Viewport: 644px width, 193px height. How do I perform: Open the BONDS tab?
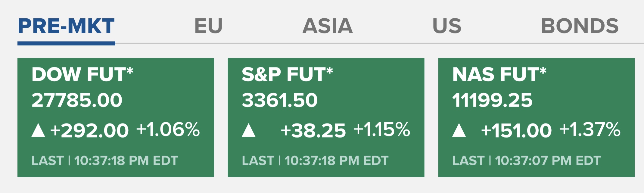(x=580, y=26)
